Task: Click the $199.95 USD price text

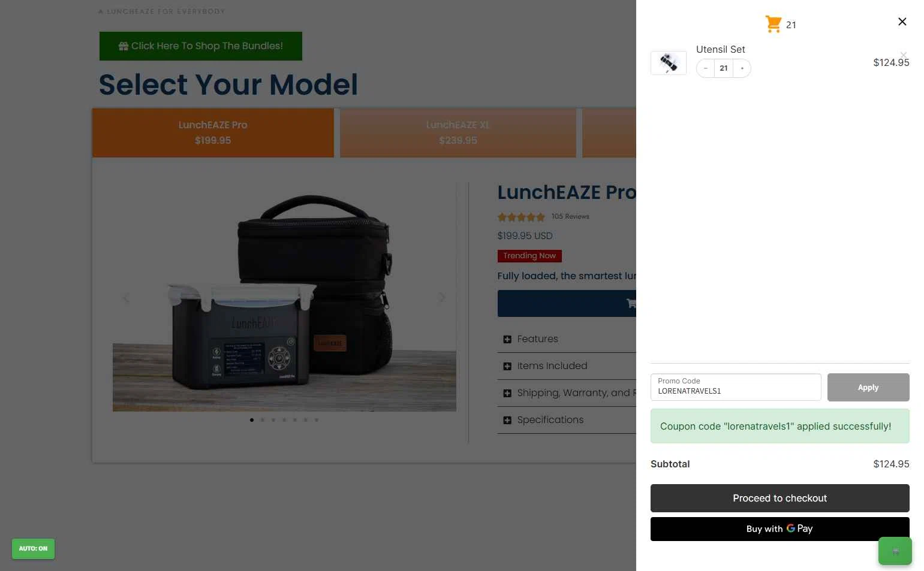Action: coord(525,236)
